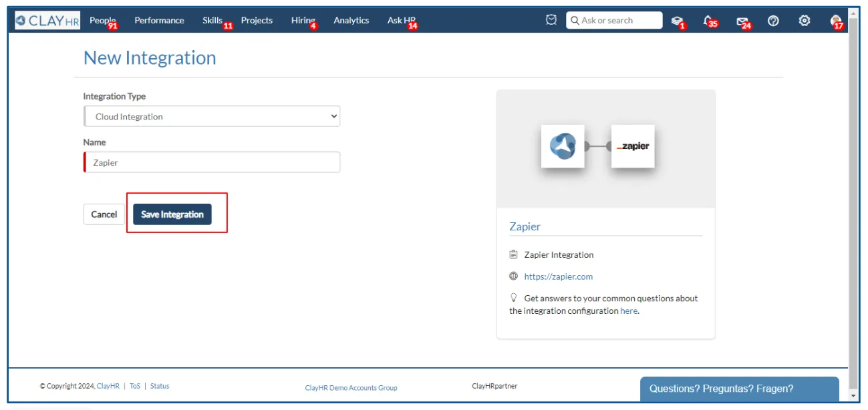The image size is (868, 410).
Task: Click the lightbulb tip icon
Action: coord(513,298)
